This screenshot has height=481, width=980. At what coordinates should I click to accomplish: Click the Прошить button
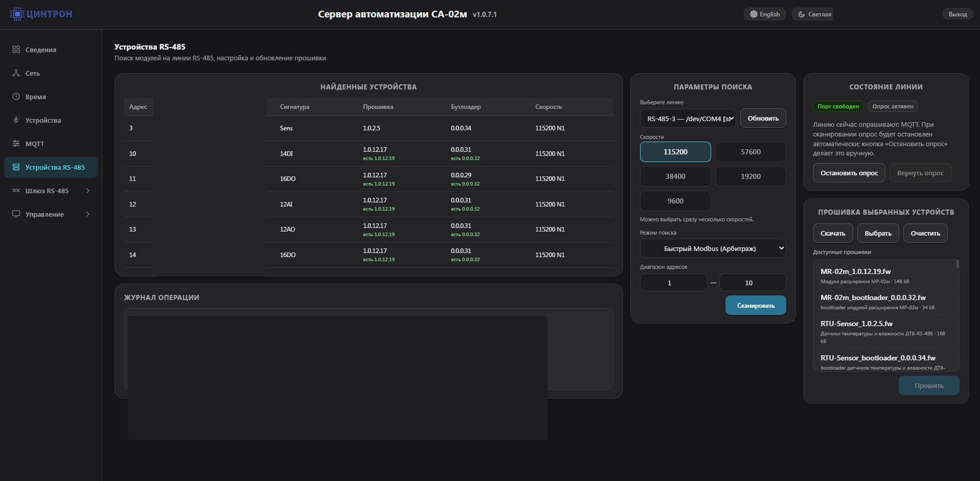(929, 385)
